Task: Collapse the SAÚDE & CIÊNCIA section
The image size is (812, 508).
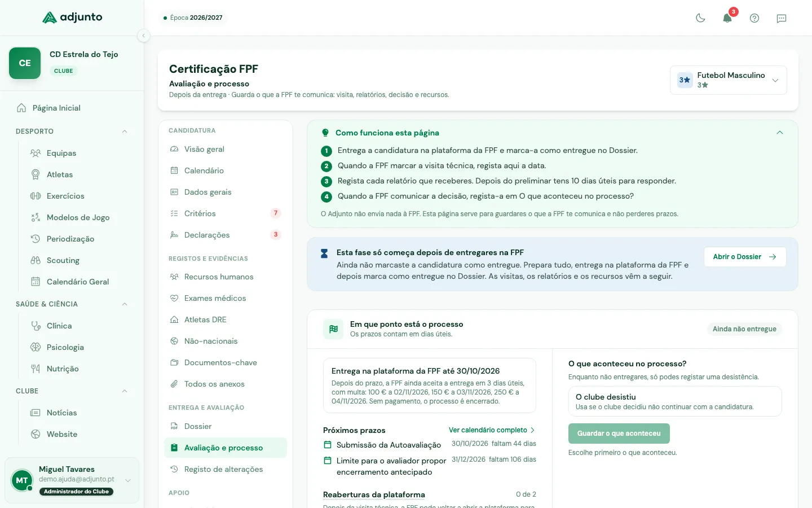Action: tap(125, 304)
